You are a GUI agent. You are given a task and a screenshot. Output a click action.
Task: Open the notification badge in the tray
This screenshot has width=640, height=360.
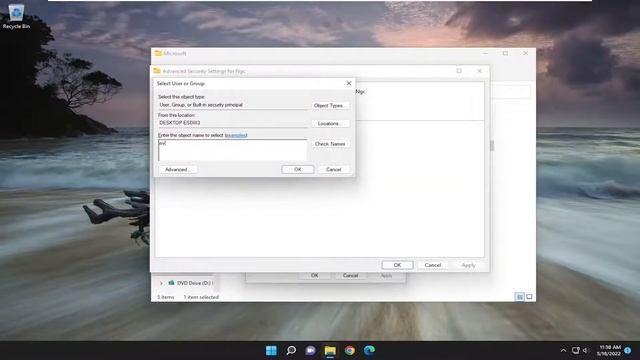click(628, 350)
